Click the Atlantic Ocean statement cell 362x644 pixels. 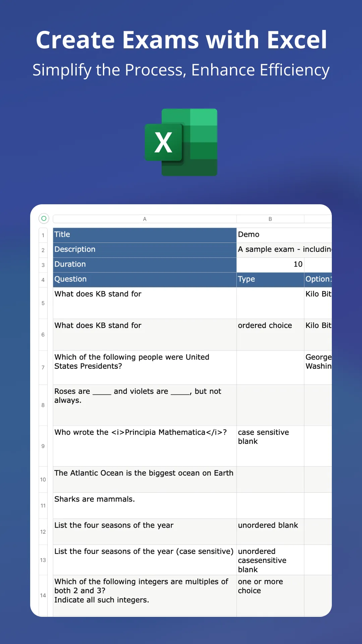(x=145, y=480)
